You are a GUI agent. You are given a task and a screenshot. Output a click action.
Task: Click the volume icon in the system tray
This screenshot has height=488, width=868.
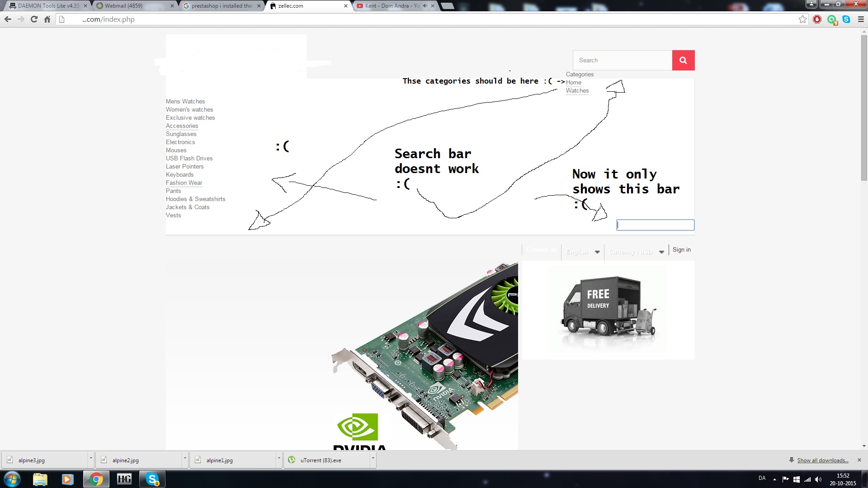click(x=818, y=479)
